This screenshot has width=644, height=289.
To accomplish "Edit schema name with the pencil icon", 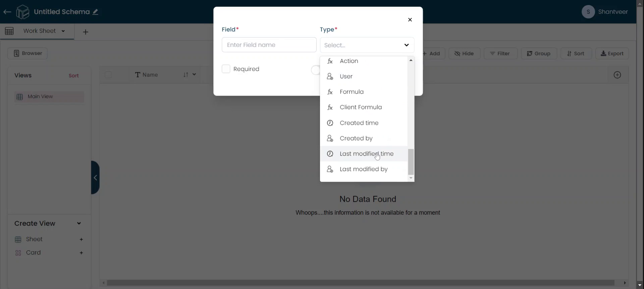I will pyautogui.click(x=96, y=12).
